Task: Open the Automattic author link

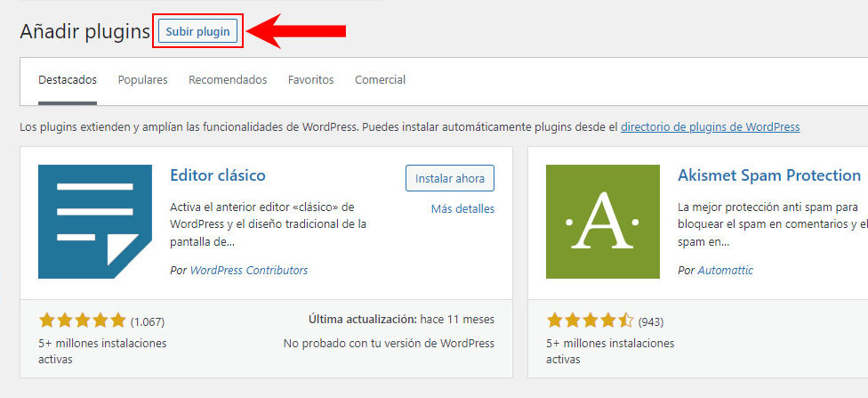Action: click(725, 271)
